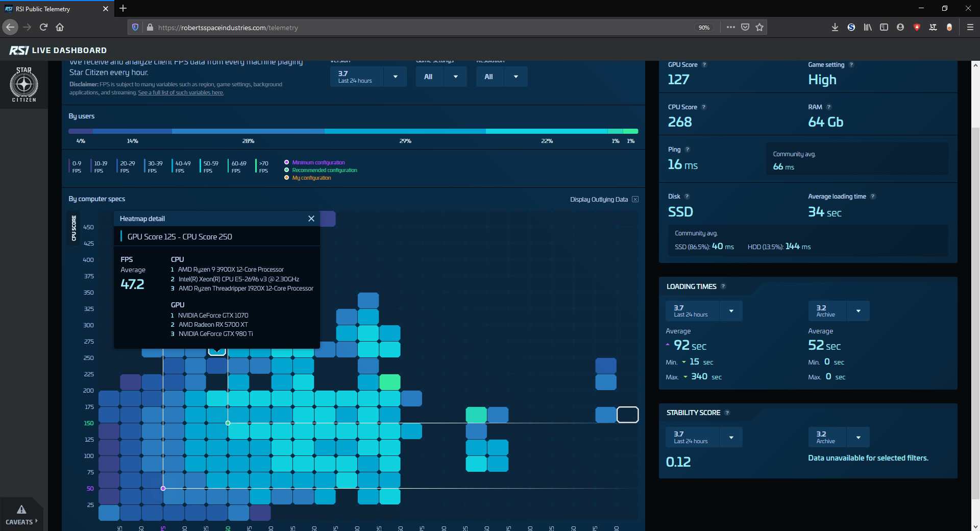
Task: Open the full list of variables link
Action: (181, 93)
